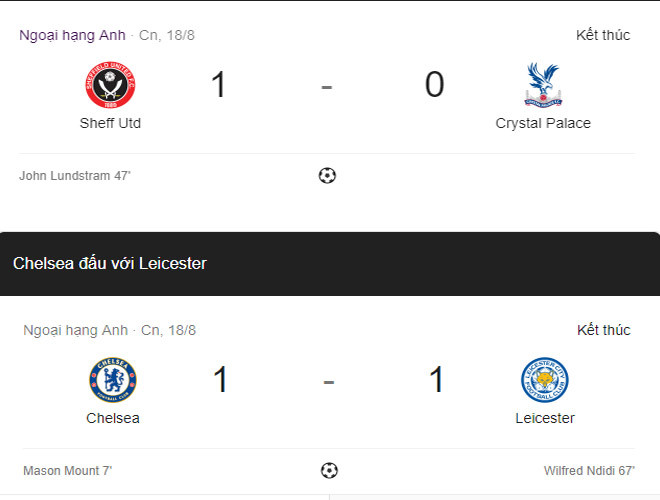Screen dimensions: 660x500
Task: Select the Chelsea team name
Action: pos(113,418)
